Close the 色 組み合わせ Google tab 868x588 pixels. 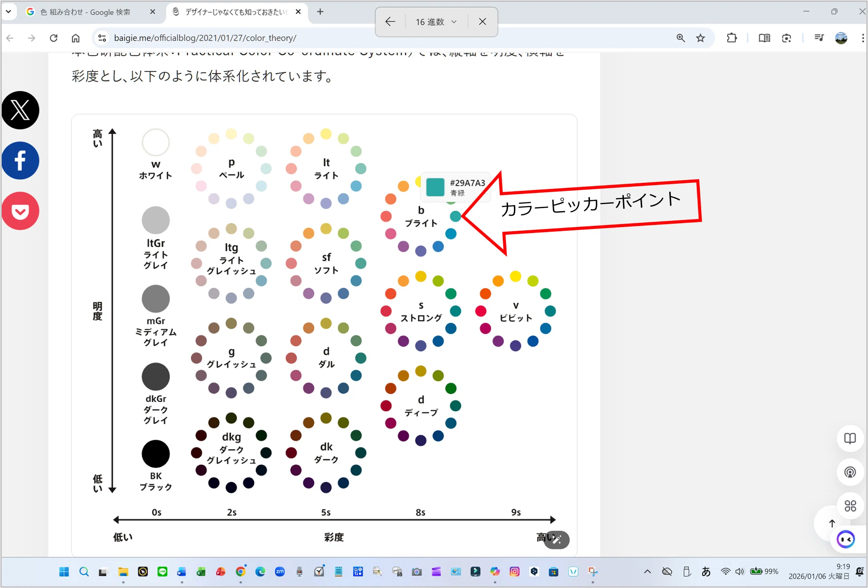click(153, 12)
